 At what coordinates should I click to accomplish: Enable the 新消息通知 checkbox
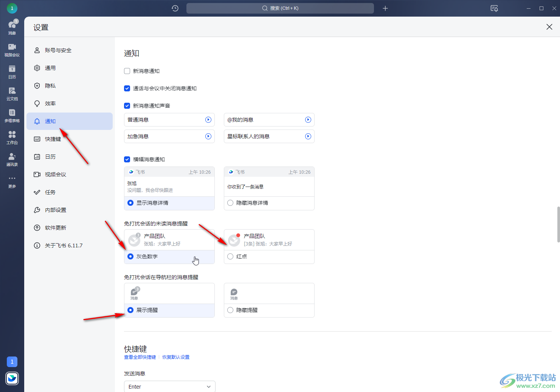tap(127, 71)
